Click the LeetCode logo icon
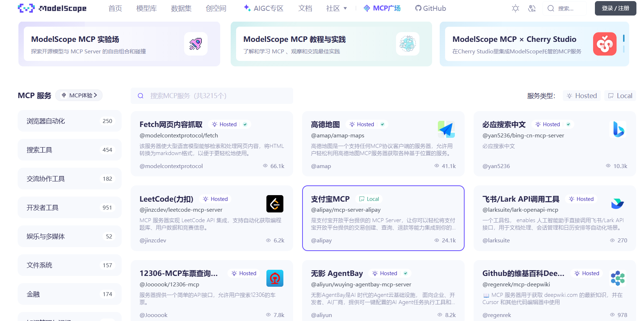Image resolution: width=644 pixels, height=321 pixels. tap(275, 204)
